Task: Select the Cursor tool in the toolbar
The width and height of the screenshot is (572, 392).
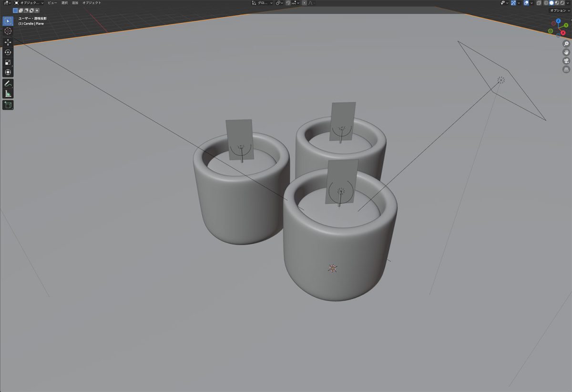Action: pos(8,31)
